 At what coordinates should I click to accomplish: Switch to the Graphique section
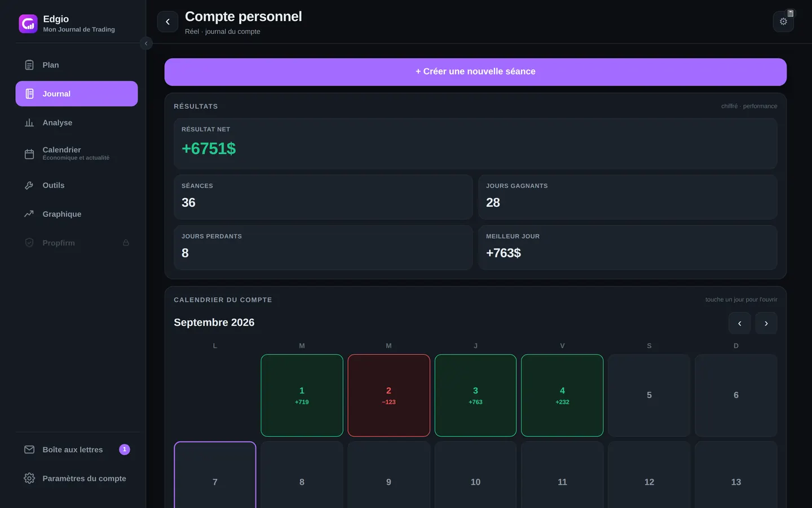[77, 214]
